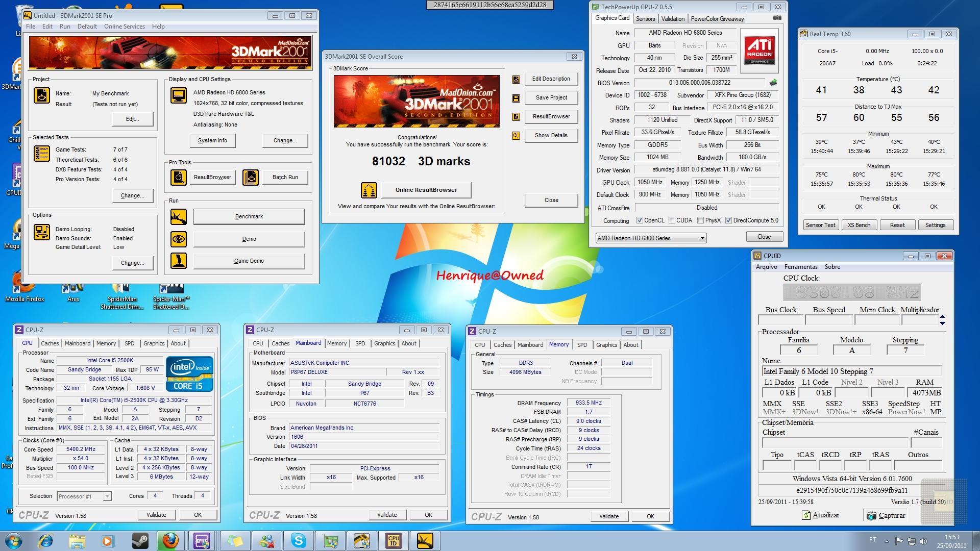
Task: Click the Windows Start orb
Action: click(13, 541)
